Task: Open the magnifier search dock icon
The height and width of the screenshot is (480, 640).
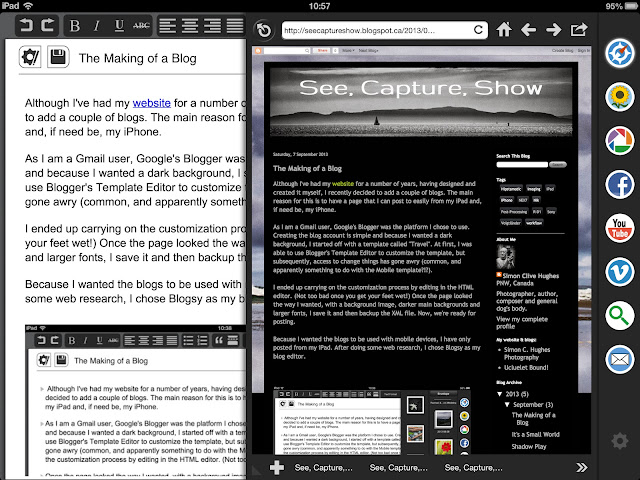Action: pyautogui.click(x=620, y=316)
